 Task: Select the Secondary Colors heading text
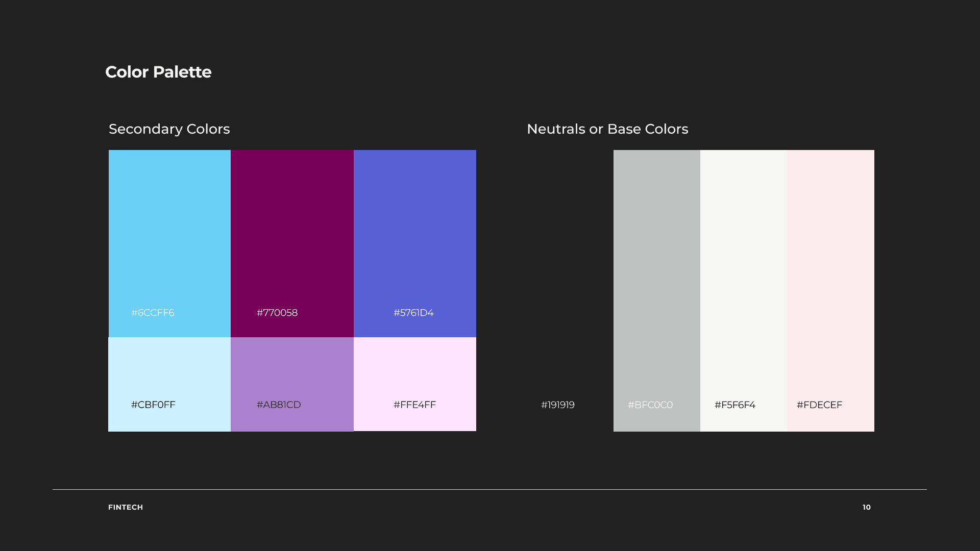point(169,129)
